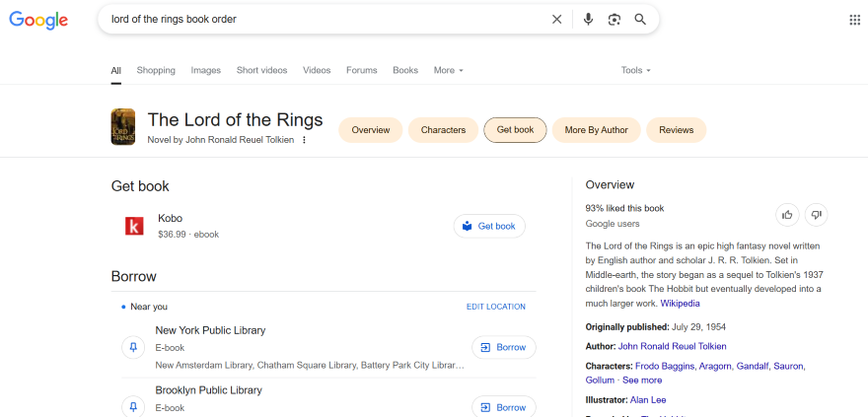
Task: Select the Reviews chip
Action: click(676, 130)
